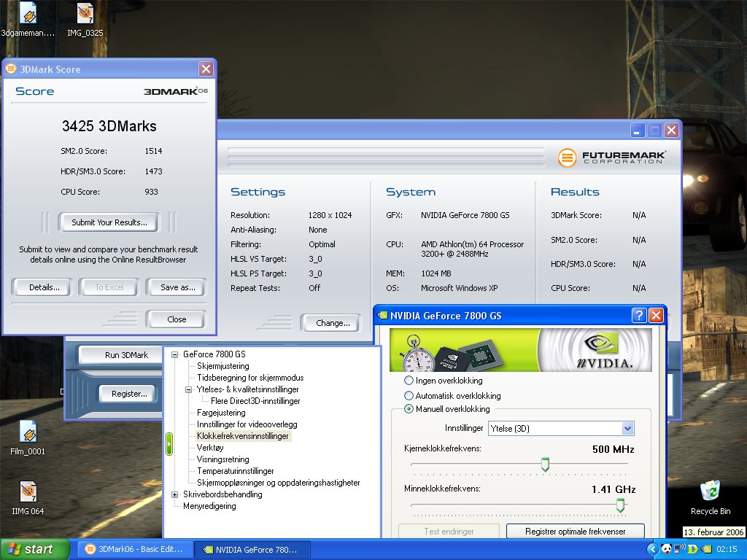Select Flere Direct3D-innstillinger in the tree
The image size is (747, 560).
tap(255, 401)
